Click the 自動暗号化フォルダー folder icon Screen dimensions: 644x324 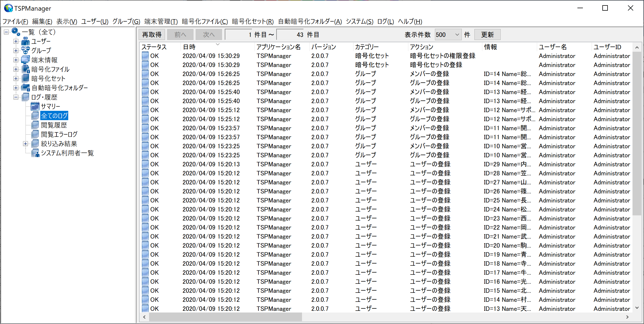point(25,88)
